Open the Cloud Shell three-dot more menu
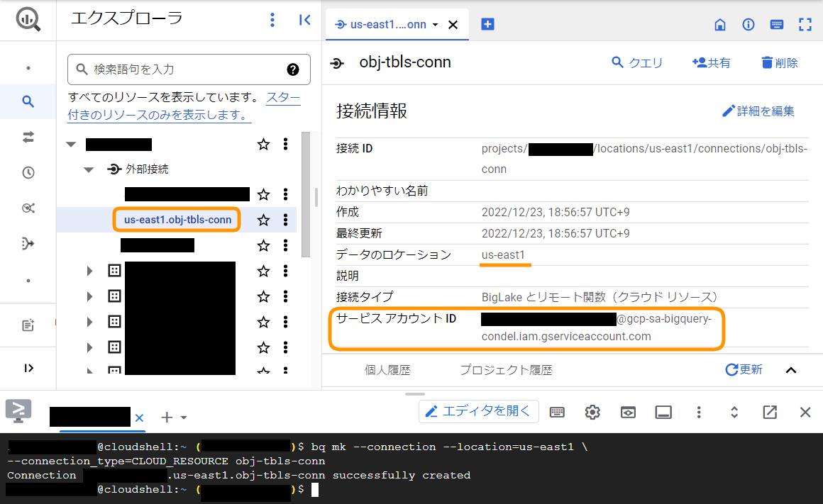The image size is (823, 504). point(699,413)
